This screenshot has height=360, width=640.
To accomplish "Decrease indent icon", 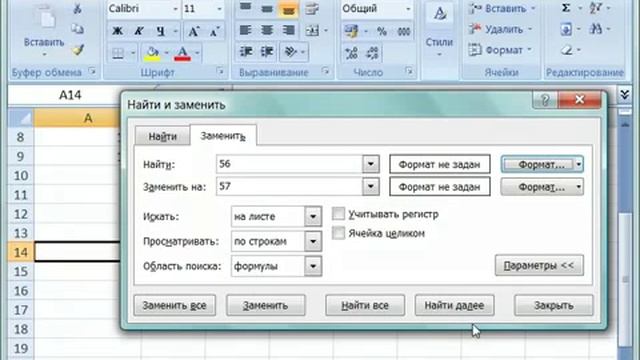I will coord(245,52).
